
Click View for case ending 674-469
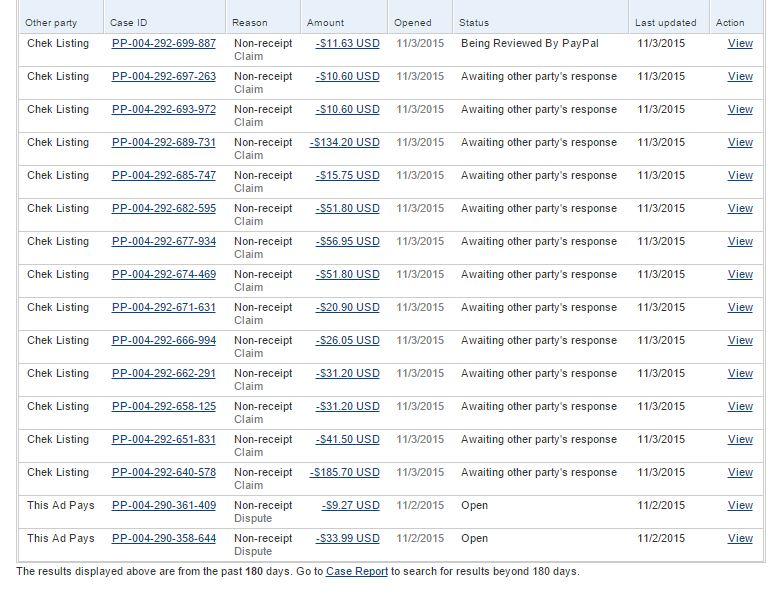[740, 274]
